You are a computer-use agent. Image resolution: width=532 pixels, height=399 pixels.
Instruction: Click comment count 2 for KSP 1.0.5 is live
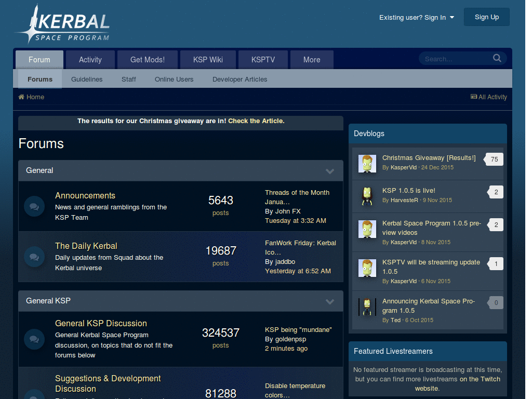495,192
